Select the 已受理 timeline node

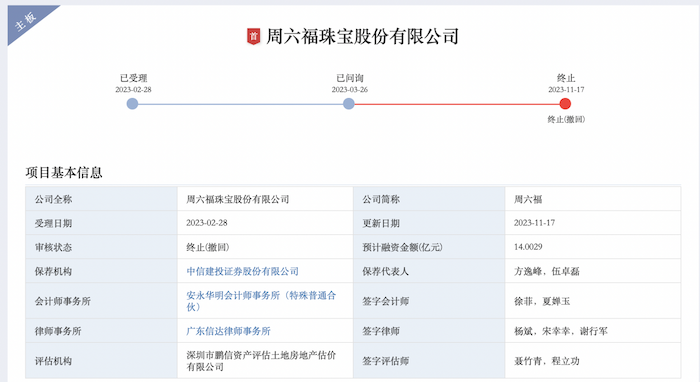coord(132,104)
